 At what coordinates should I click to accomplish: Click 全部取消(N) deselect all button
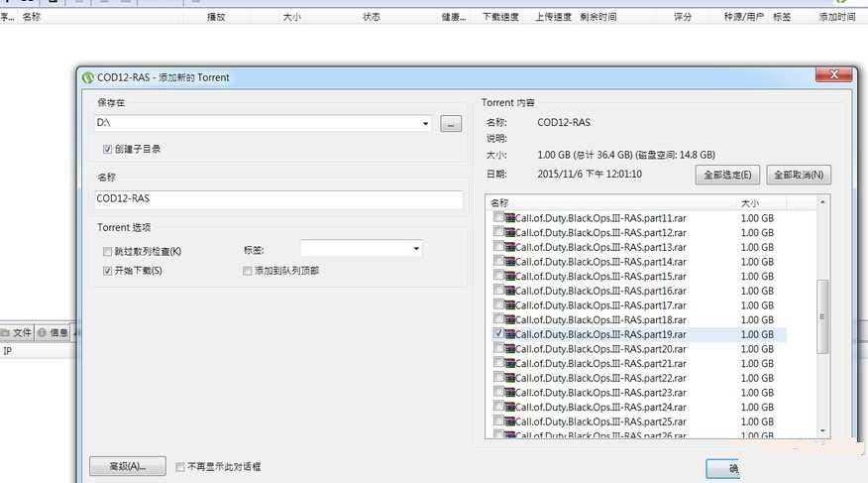point(799,175)
